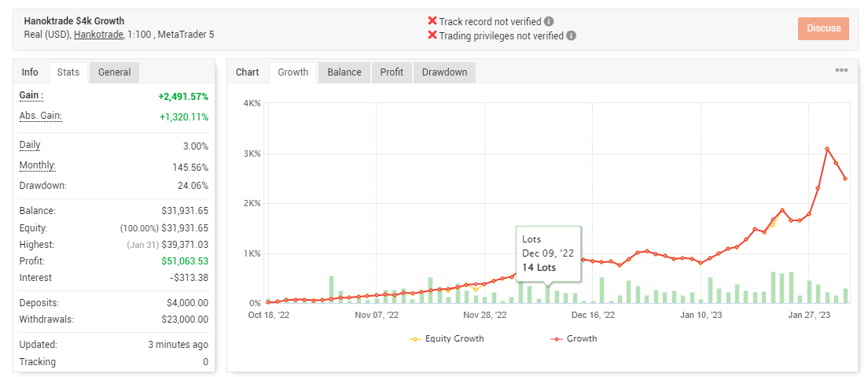Click the underlined Gain label
The image size is (868, 377).
coord(31,95)
